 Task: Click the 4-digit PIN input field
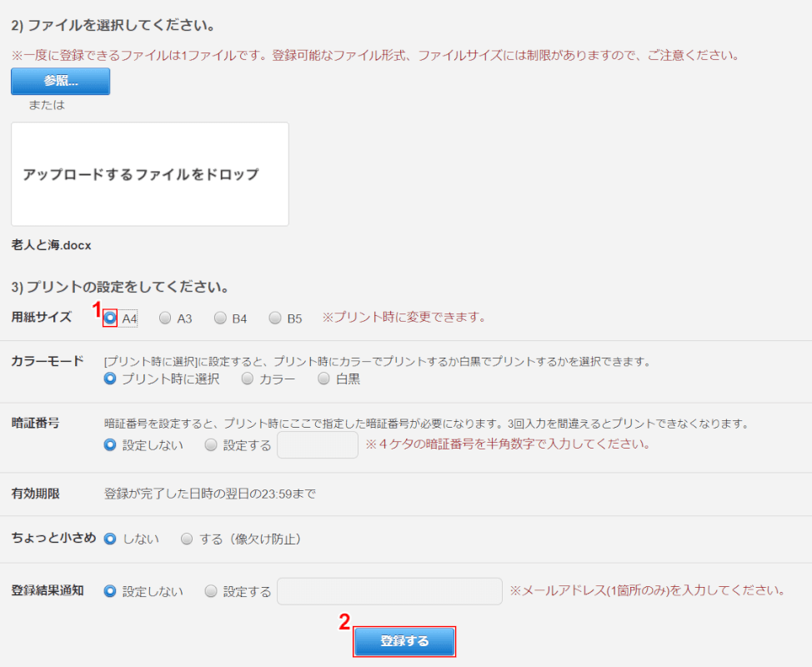[x=317, y=445]
